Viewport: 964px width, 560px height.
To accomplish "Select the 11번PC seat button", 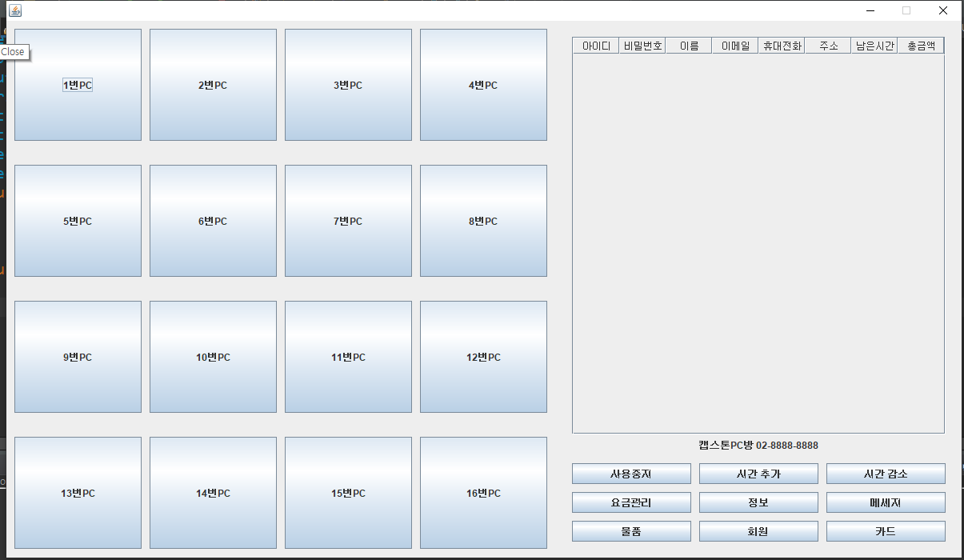I will point(348,357).
